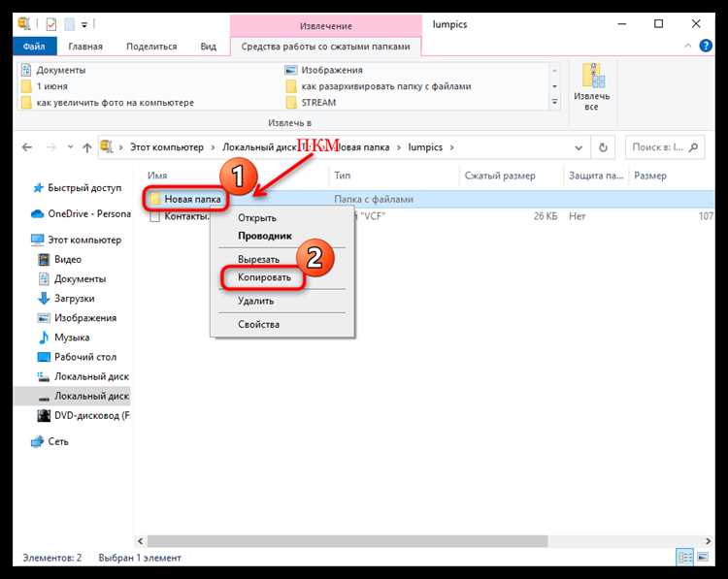
Task: Expand chevron after Этот компьютер breadcrumb
Action: point(214,147)
